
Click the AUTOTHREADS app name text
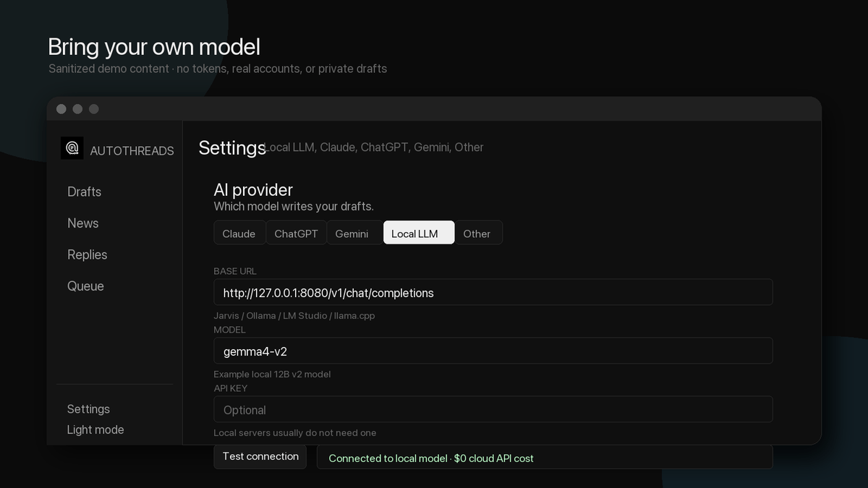tap(132, 150)
